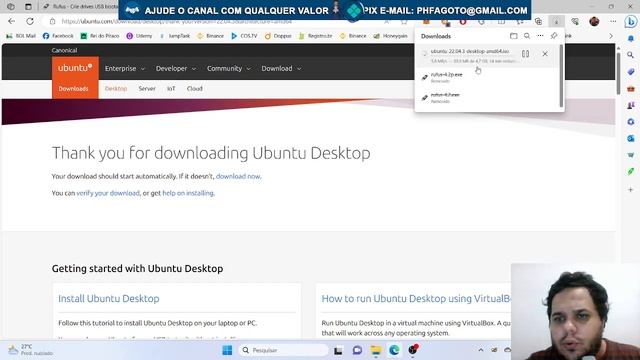The image size is (640, 360).
Task: Switch to the Server sub-tab
Action: click(147, 89)
